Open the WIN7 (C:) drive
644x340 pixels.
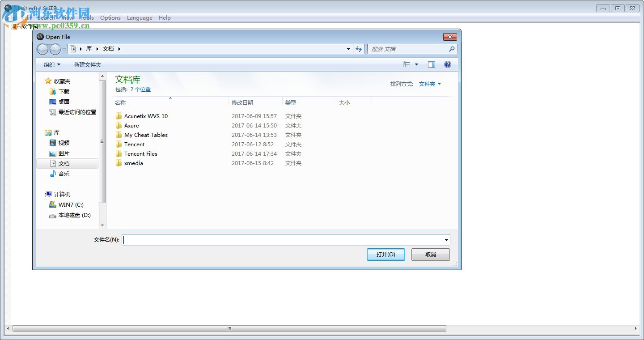click(66, 204)
